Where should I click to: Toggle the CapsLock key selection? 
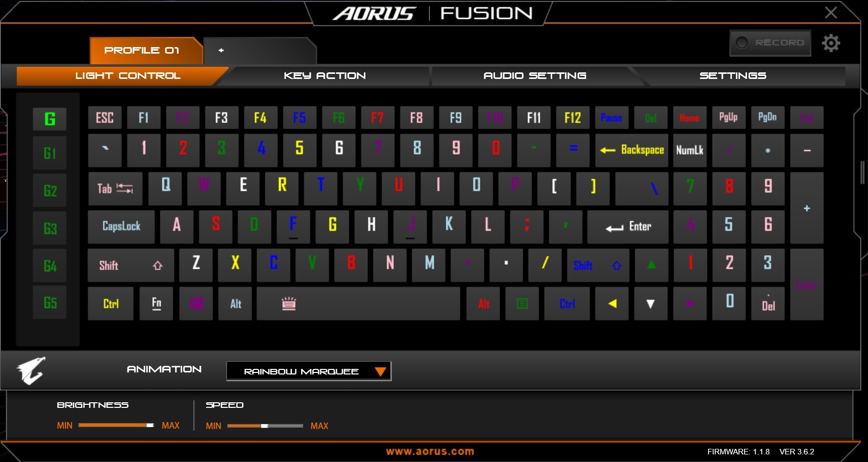(121, 227)
